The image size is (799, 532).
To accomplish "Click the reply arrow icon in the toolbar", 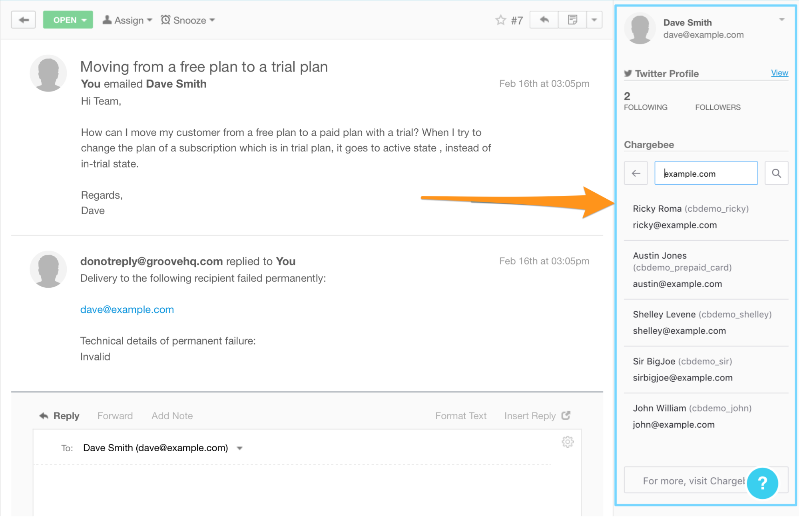I will [x=544, y=20].
